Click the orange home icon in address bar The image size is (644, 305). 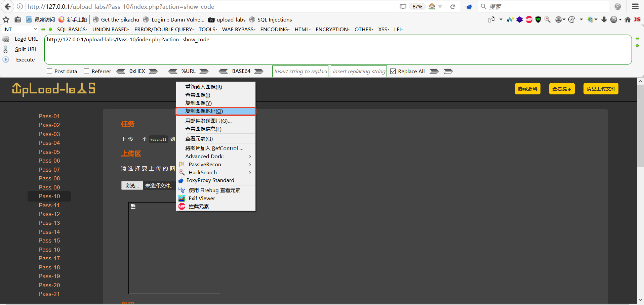432,6
